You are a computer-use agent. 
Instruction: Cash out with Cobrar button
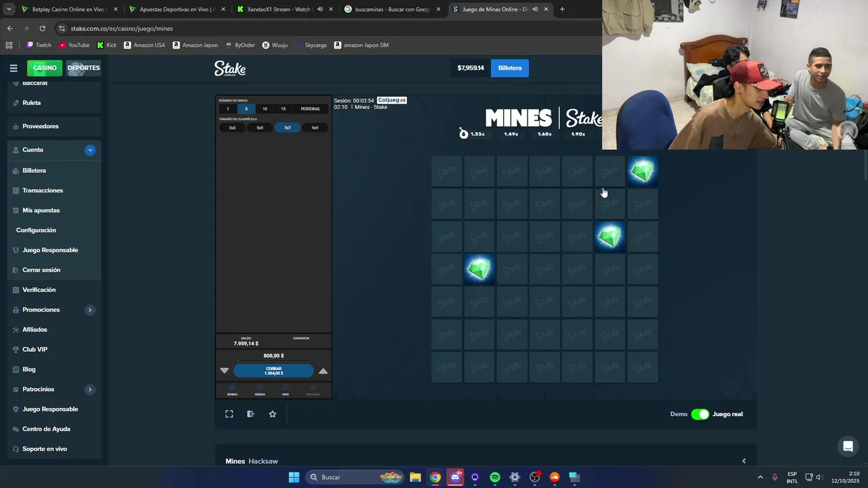click(274, 371)
